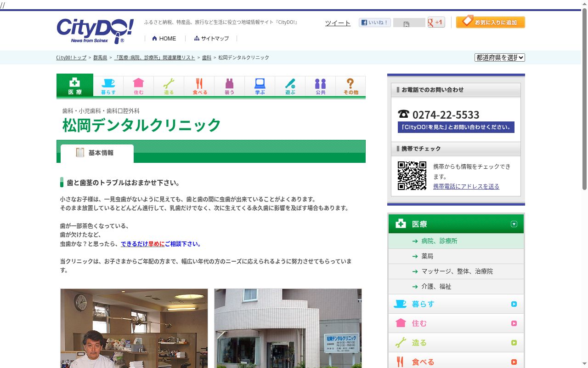Viewport: 588px width, 368px height.
Task: Click the clinic building exterior photo
Action: (x=288, y=328)
